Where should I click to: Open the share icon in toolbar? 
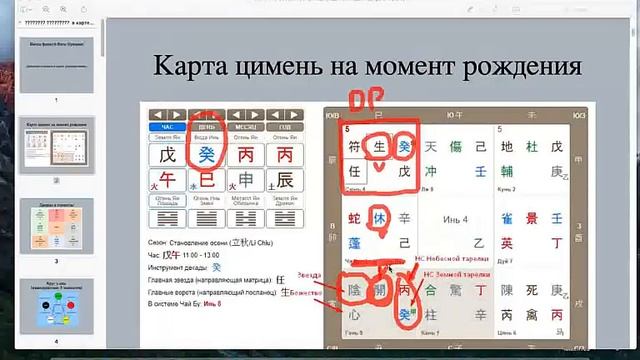84,9
